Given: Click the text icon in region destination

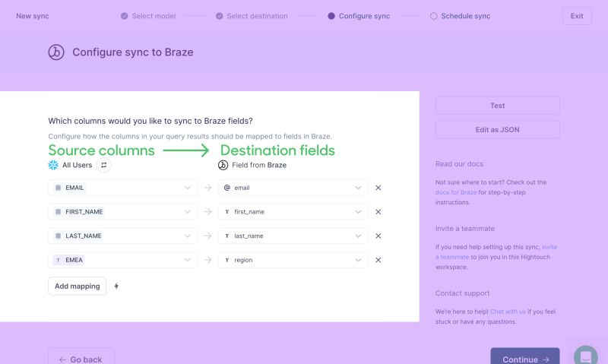Looking at the screenshot, I should [x=226, y=260].
